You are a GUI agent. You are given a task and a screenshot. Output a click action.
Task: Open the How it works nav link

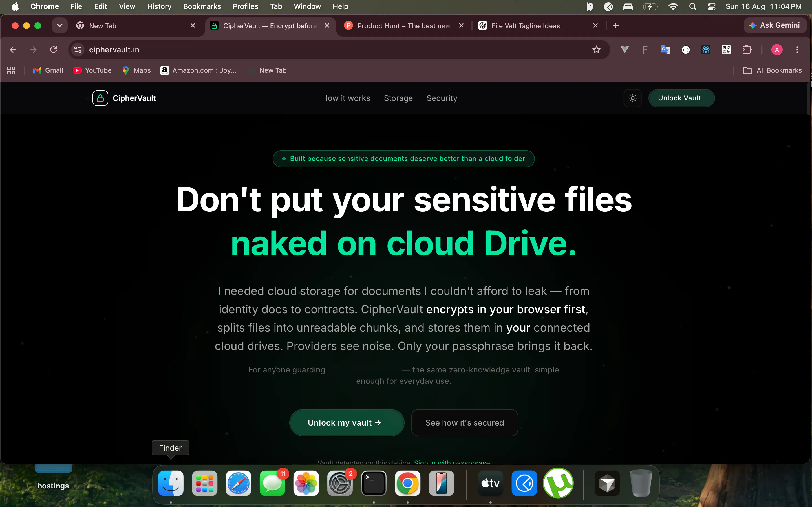(x=346, y=98)
